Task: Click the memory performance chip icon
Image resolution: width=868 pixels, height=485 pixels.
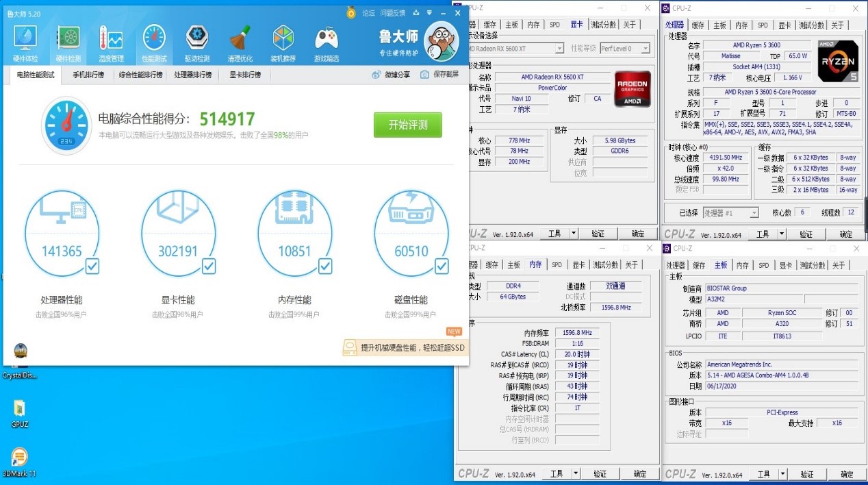Action: 294,209
